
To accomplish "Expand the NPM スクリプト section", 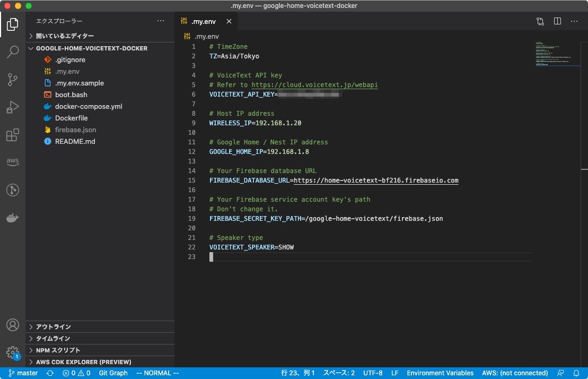I will [x=58, y=350].
